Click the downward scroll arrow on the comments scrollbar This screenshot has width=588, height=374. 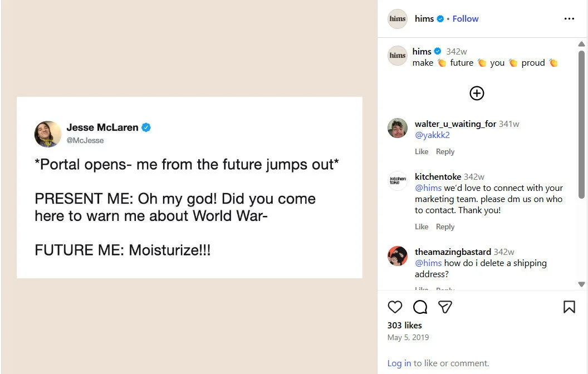point(582,284)
